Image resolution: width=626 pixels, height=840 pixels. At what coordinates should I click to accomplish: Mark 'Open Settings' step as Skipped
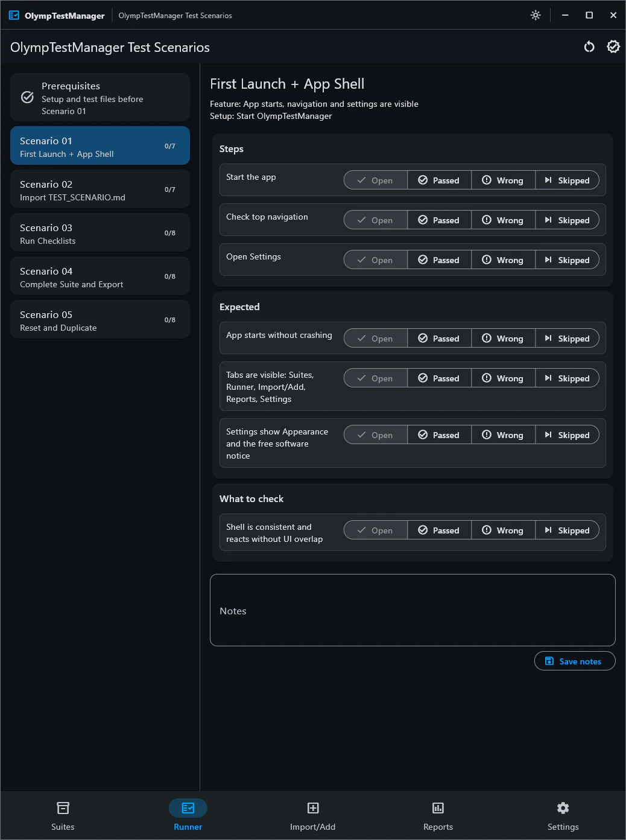(x=568, y=259)
